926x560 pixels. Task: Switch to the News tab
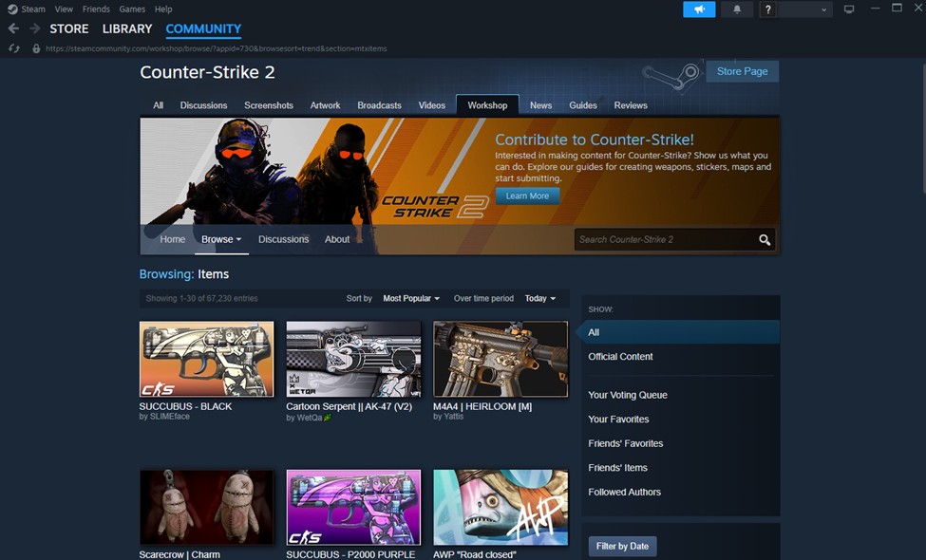541,105
